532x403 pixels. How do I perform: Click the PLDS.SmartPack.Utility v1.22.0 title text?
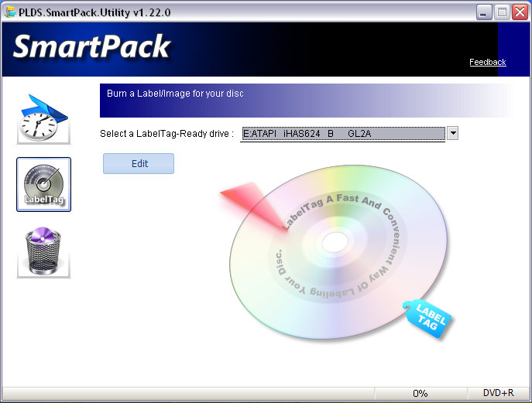[94, 12]
